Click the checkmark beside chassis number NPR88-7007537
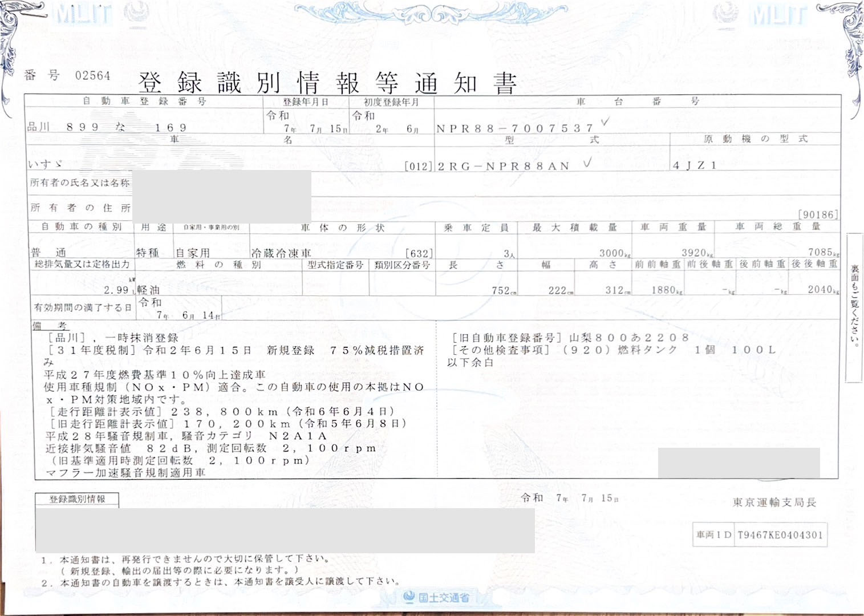Screen dimensions: 864x616 coord(605,122)
